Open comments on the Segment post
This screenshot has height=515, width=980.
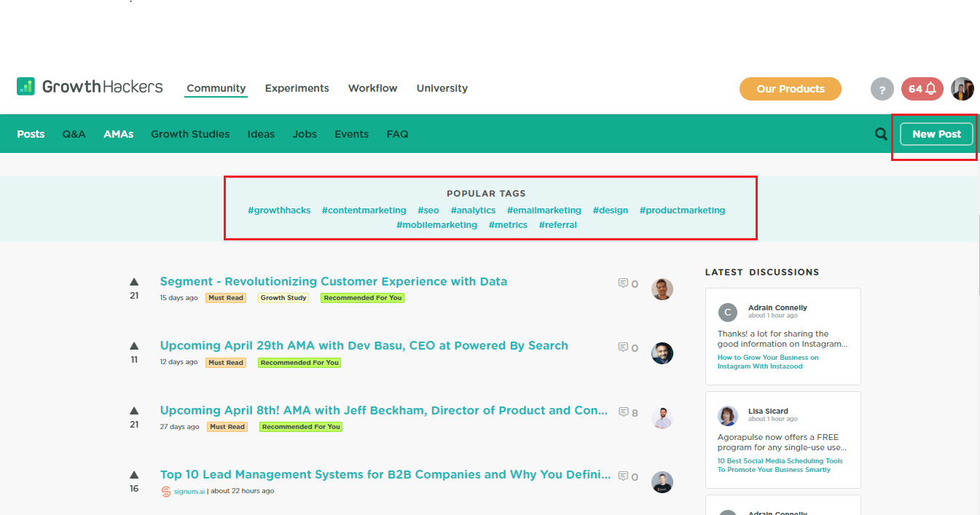(628, 283)
